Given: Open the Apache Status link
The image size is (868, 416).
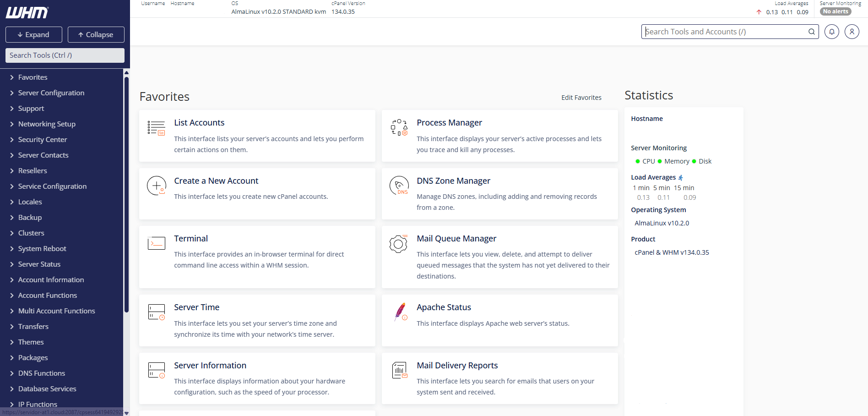Looking at the screenshot, I should 444,307.
